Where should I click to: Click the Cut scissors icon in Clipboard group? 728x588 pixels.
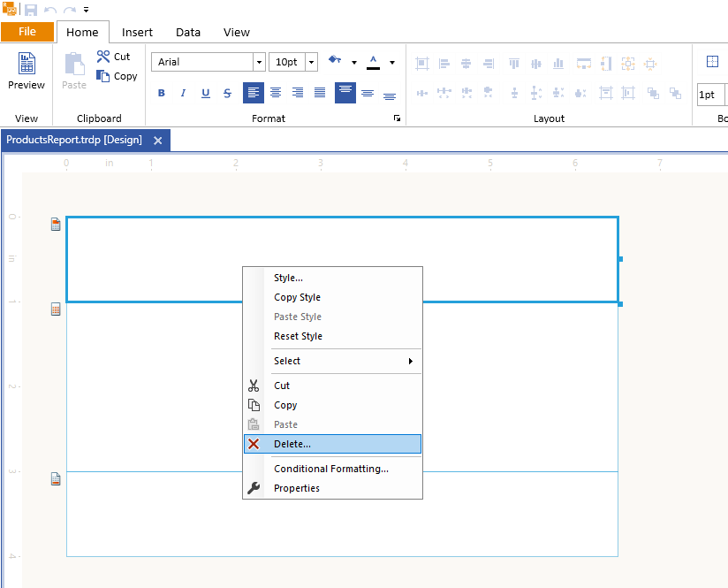click(x=102, y=57)
